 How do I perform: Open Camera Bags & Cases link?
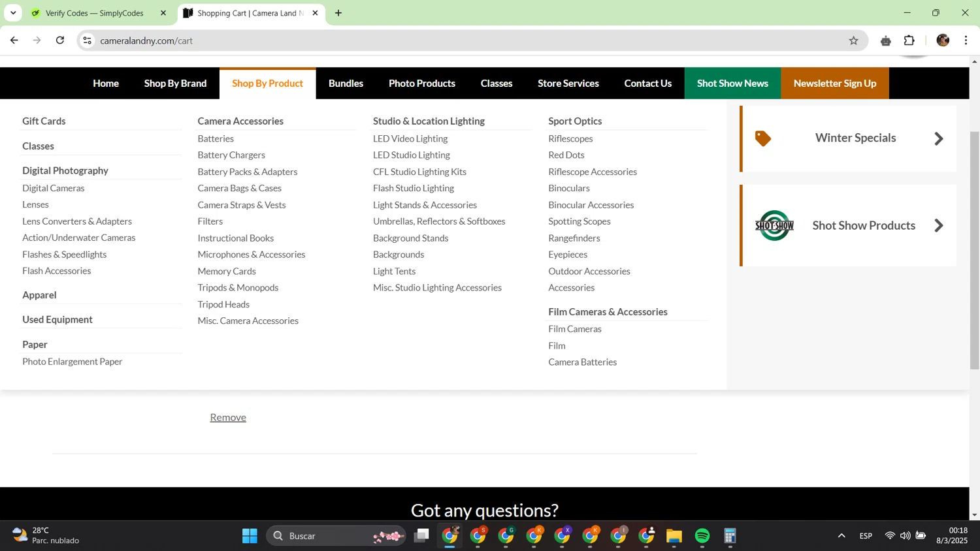click(240, 188)
